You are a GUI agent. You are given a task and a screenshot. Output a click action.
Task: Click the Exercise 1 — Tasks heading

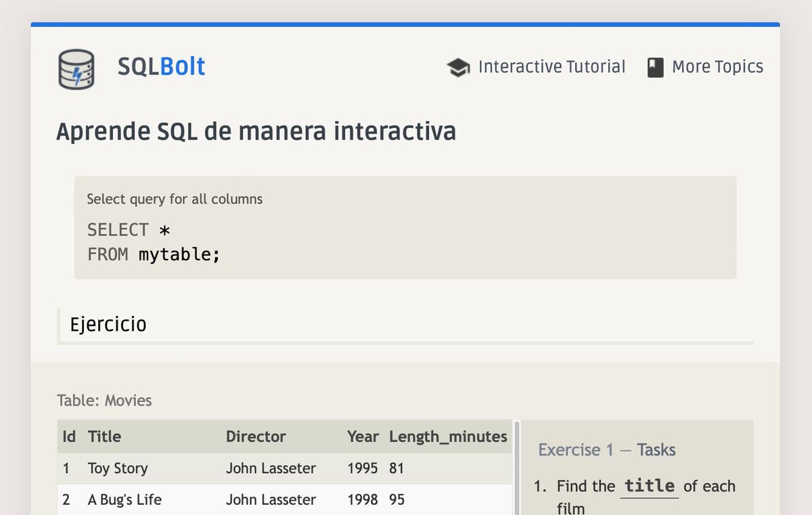point(607,449)
